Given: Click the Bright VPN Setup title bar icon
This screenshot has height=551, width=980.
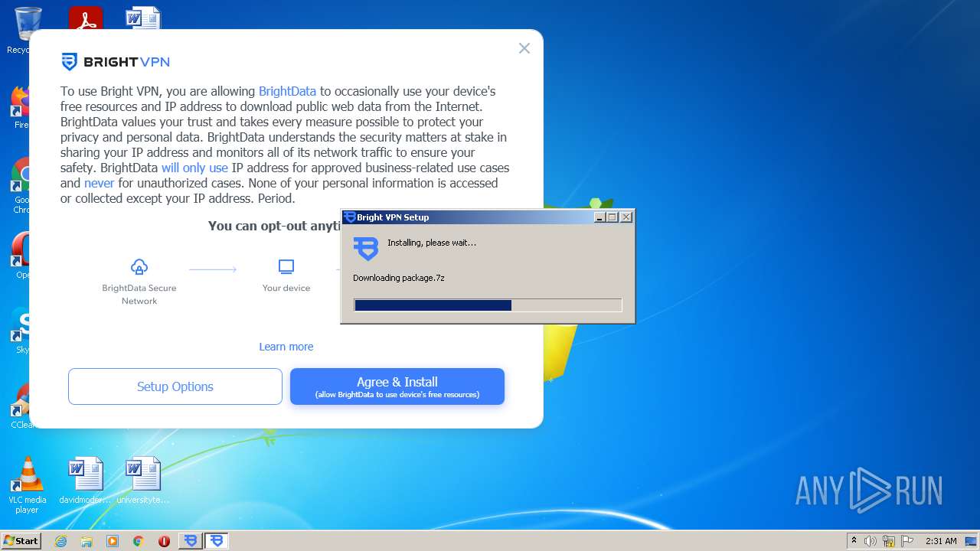Looking at the screenshot, I should [x=350, y=217].
